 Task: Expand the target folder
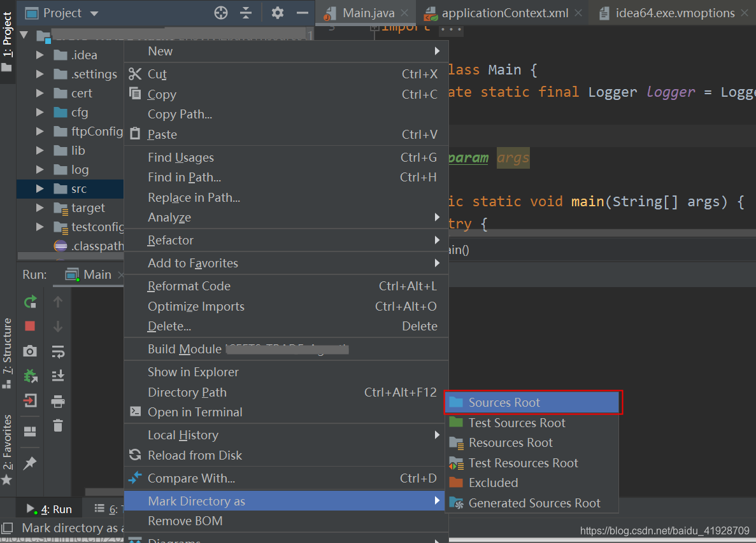coord(38,208)
